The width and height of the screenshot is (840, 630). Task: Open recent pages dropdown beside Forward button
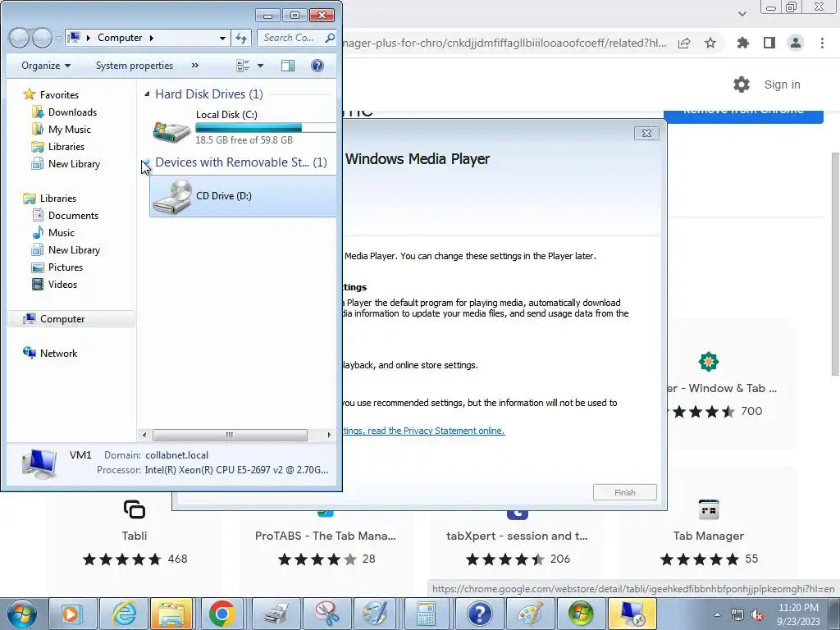58,38
